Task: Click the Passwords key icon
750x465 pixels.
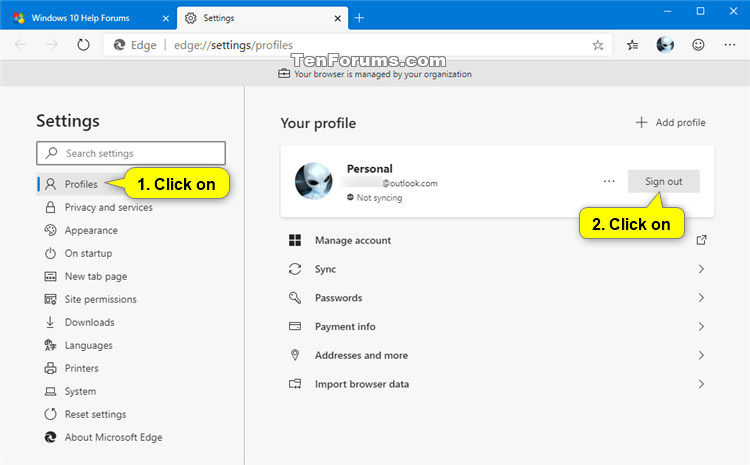Action: pyautogui.click(x=295, y=298)
